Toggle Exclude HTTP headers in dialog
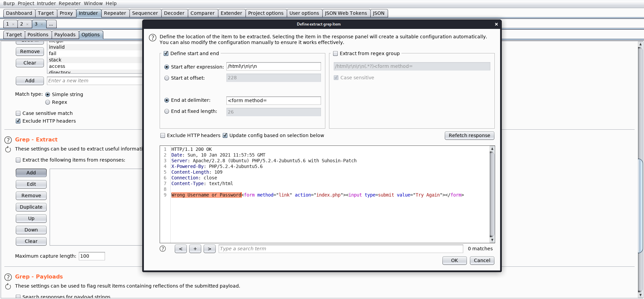 tap(163, 135)
